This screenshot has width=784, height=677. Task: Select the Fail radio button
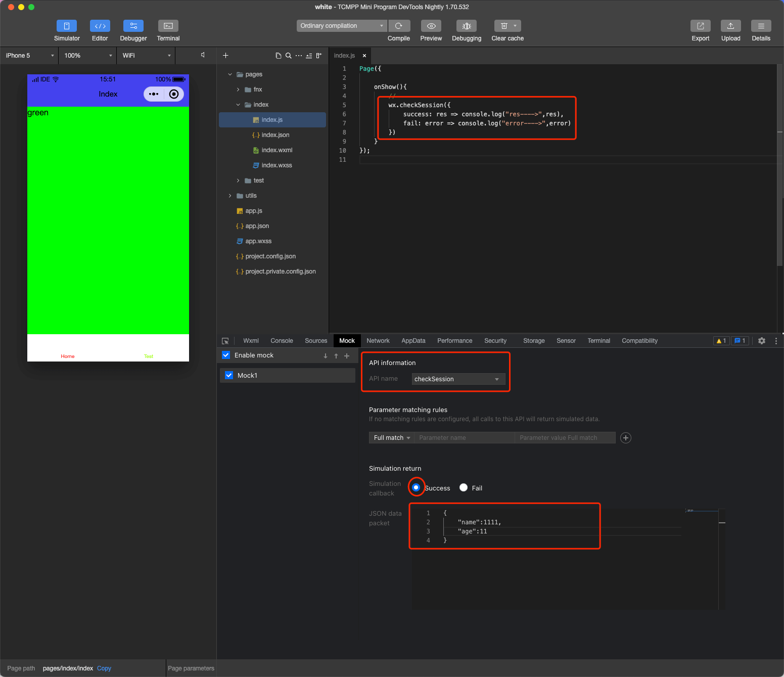pos(464,488)
